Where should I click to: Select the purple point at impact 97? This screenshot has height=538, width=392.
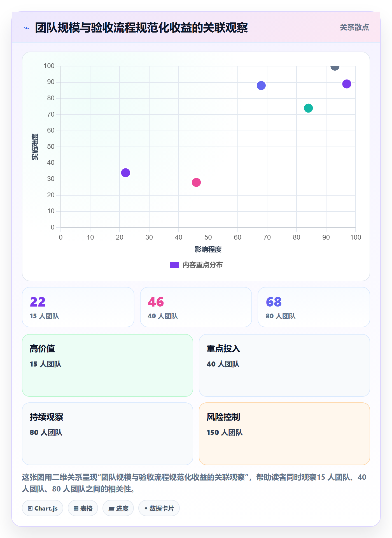(x=347, y=84)
